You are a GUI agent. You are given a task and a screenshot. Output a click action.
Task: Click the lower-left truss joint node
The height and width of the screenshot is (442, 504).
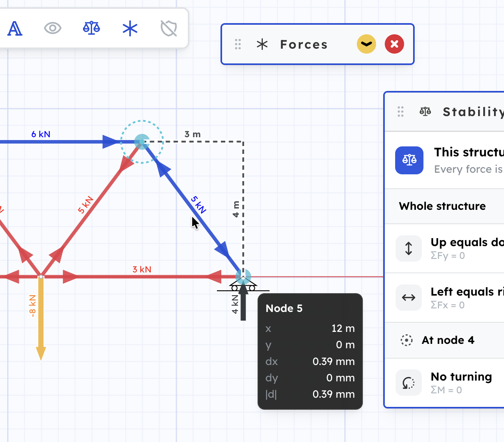[x=41, y=276]
